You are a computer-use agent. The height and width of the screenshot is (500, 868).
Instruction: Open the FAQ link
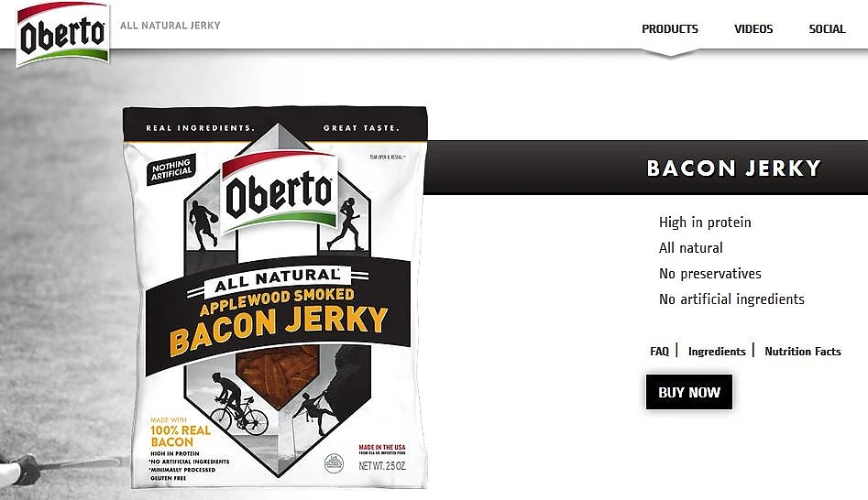tap(659, 351)
